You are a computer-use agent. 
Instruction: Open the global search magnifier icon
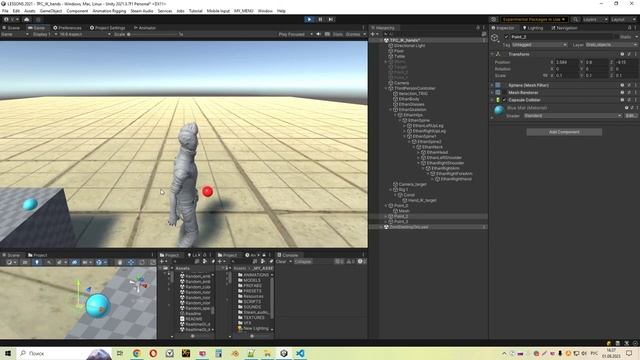coord(576,19)
